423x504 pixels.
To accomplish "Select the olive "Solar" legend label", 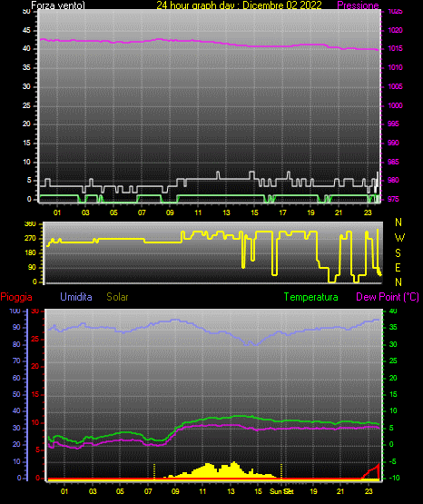I will pyautogui.click(x=117, y=297).
